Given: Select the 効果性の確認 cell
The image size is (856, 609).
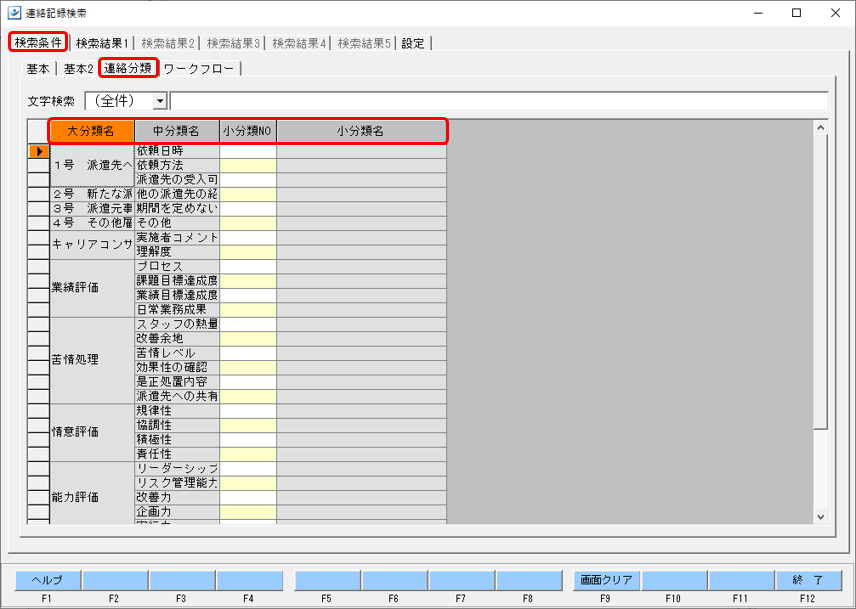Looking at the screenshot, I should (177, 368).
